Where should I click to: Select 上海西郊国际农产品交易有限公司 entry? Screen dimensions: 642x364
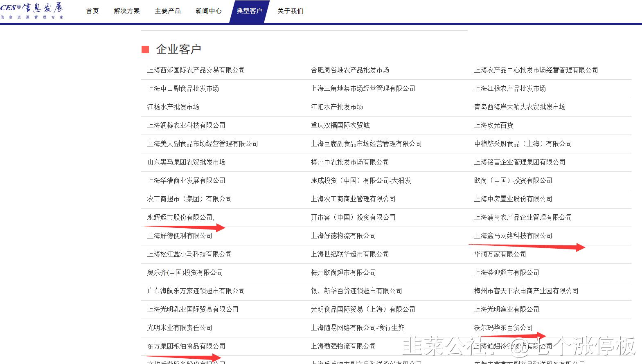(x=196, y=70)
